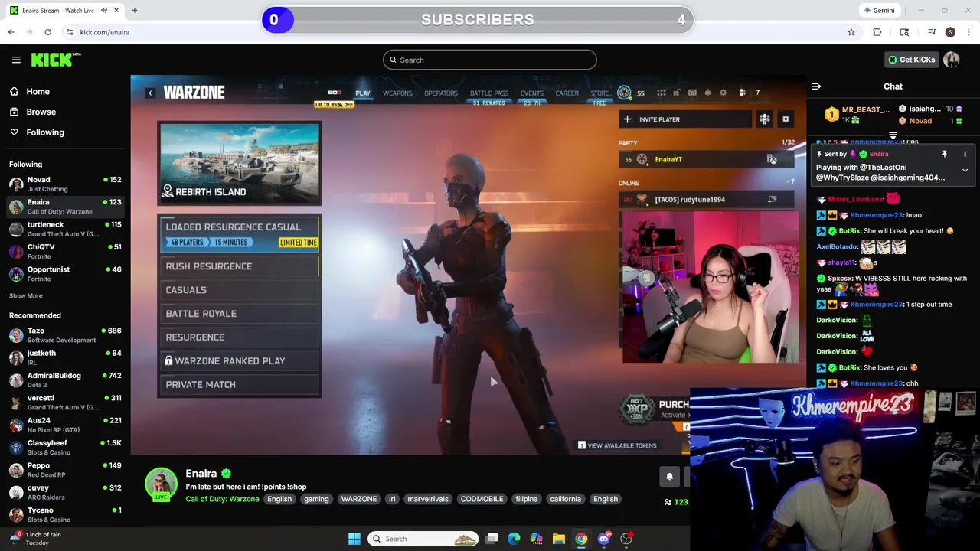The height and width of the screenshot is (551, 980).
Task: Open Gemini in Chrome
Action: coord(879,11)
